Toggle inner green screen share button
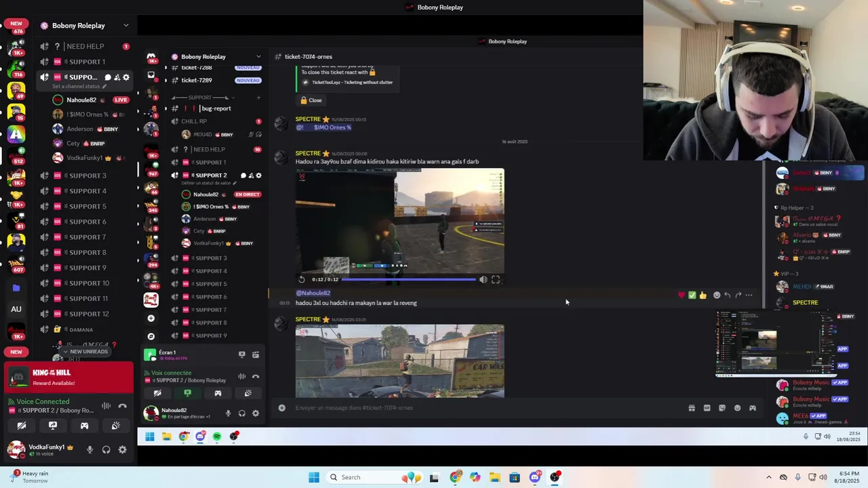 188,393
